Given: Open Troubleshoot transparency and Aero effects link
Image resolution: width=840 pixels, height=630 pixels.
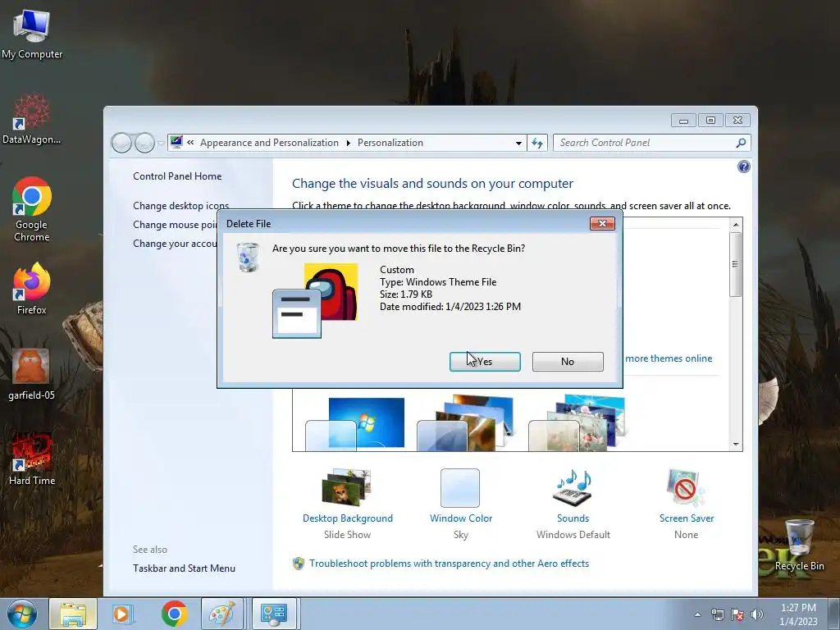Looking at the screenshot, I should point(449,564).
